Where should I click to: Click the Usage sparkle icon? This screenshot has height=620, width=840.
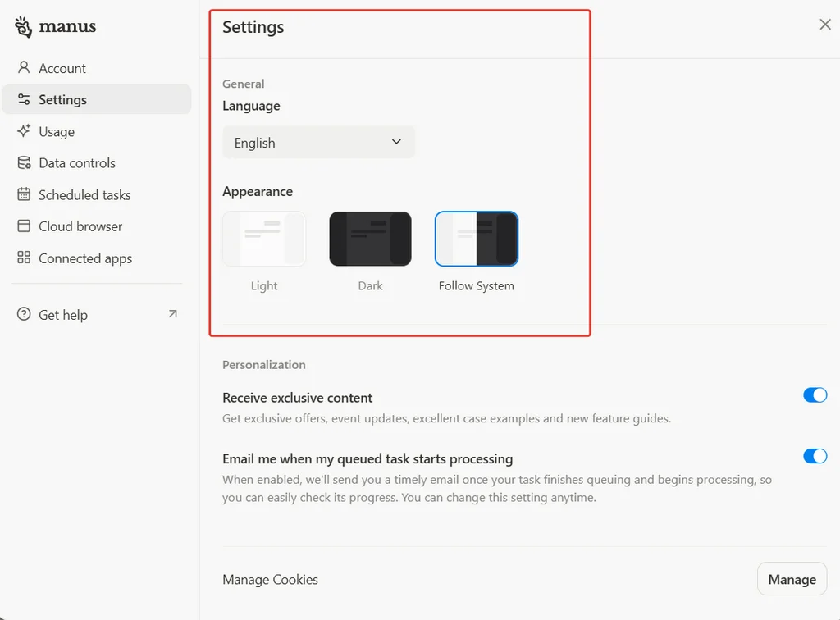pyautogui.click(x=24, y=131)
